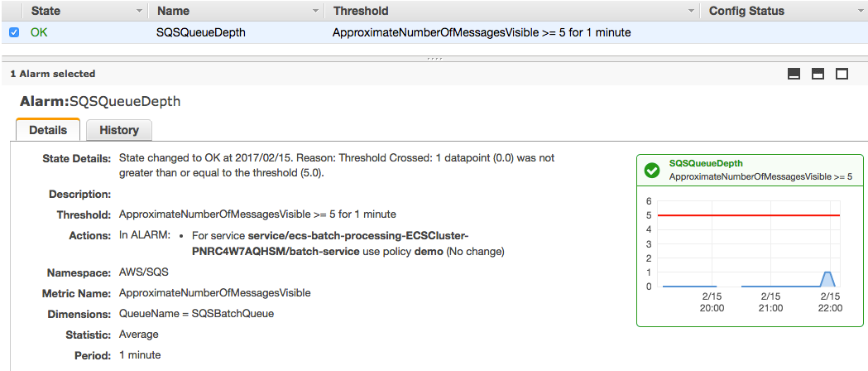Click the green checkmark OK status icon
The height and width of the screenshot is (371, 868).
[652, 171]
